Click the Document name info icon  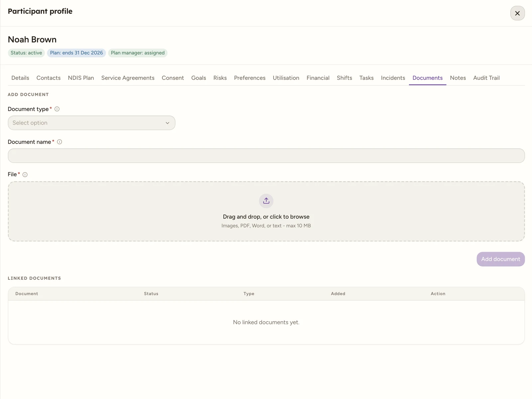60,142
